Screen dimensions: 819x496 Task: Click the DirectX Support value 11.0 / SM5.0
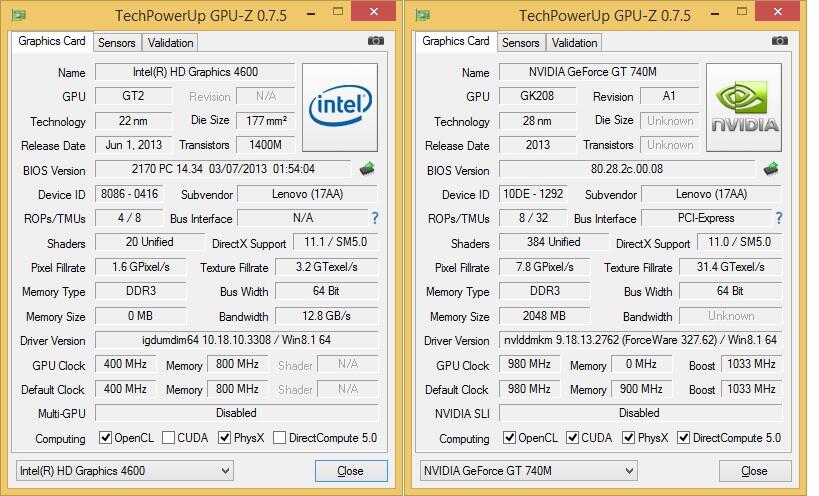point(739,242)
